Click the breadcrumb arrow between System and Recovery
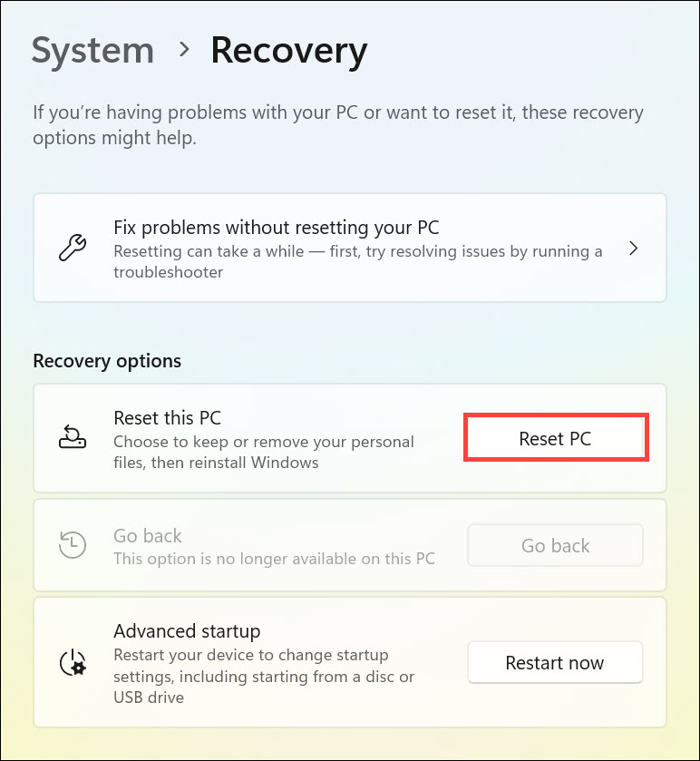700x761 pixels. (x=184, y=50)
